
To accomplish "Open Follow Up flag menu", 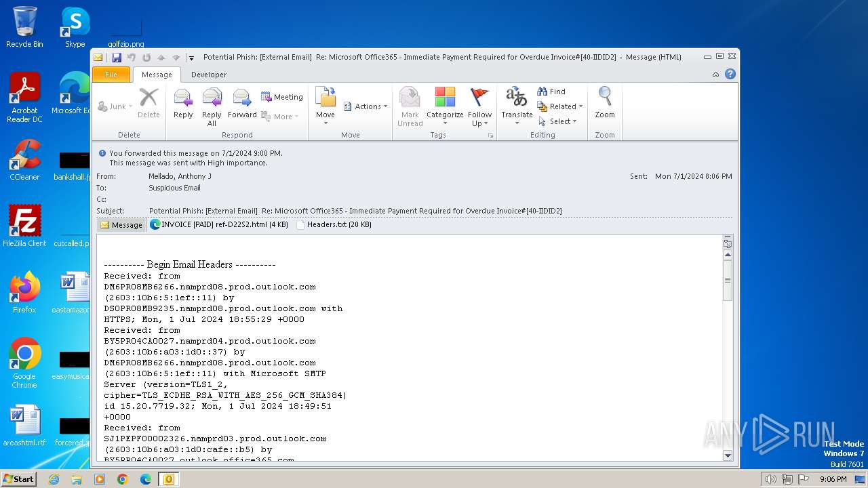I will click(x=479, y=106).
